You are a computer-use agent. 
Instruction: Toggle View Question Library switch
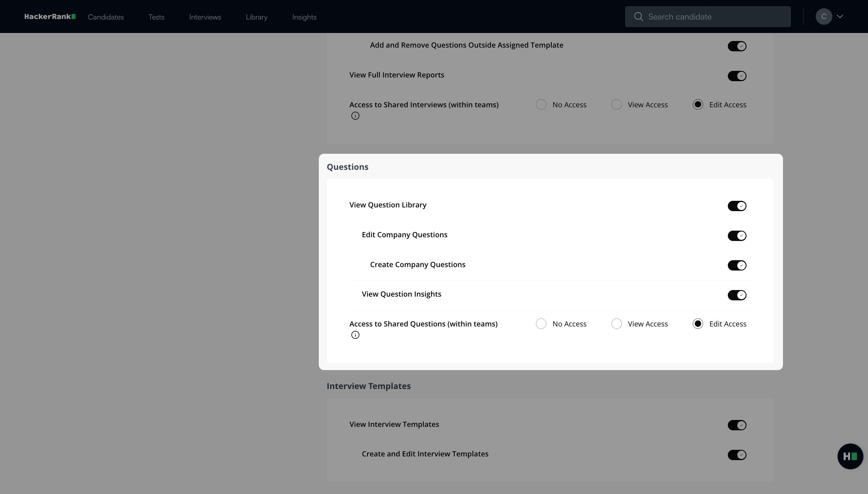(736, 206)
